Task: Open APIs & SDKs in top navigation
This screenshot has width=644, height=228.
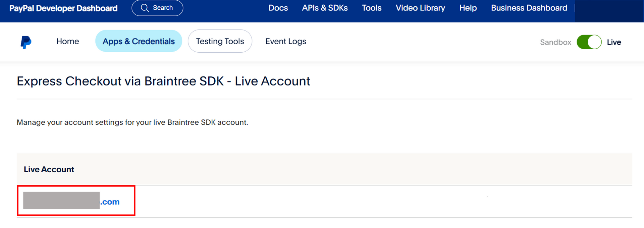Action: click(x=325, y=8)
